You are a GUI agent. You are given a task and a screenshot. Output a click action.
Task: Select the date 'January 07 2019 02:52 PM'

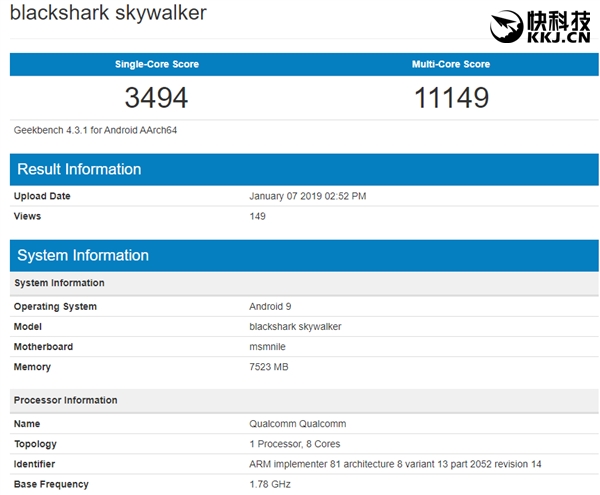click(308, 196)
